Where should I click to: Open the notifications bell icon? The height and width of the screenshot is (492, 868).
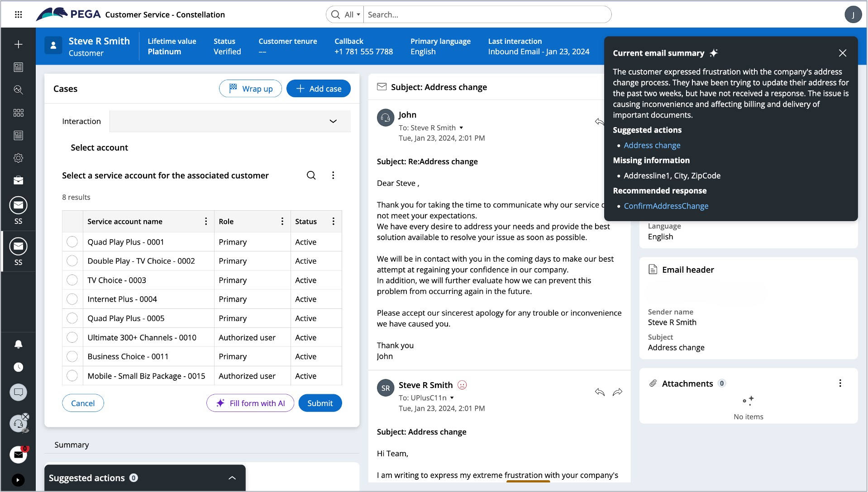click(18, 345)
